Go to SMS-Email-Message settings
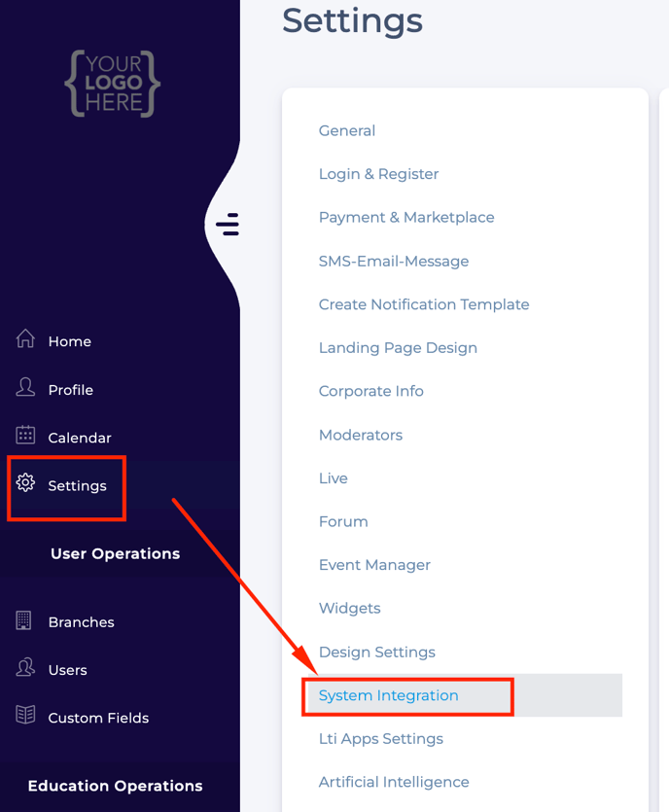The width and height of the screenshot is (669, 812). click(394, 261)
